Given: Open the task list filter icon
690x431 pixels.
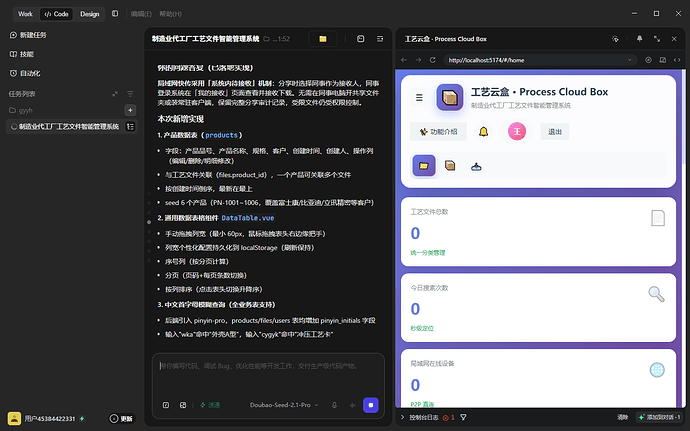Looking at the screenshot, I should pyautogui.click(x=130, y=94).
